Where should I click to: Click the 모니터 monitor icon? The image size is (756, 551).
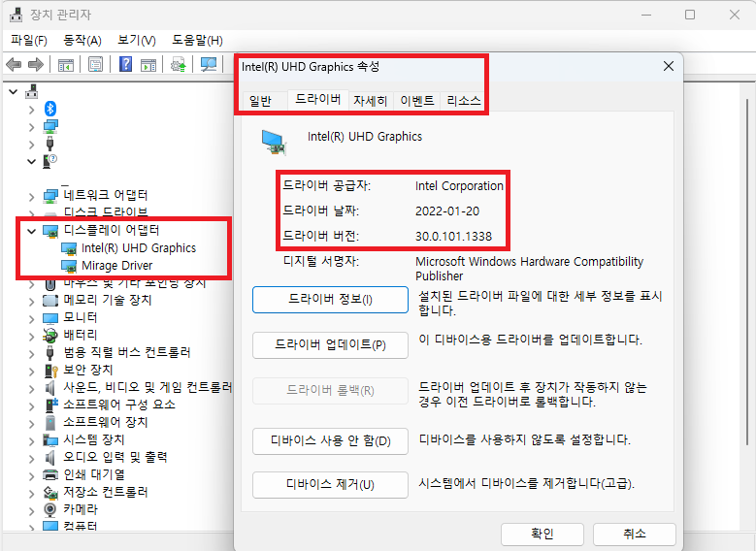50,318
